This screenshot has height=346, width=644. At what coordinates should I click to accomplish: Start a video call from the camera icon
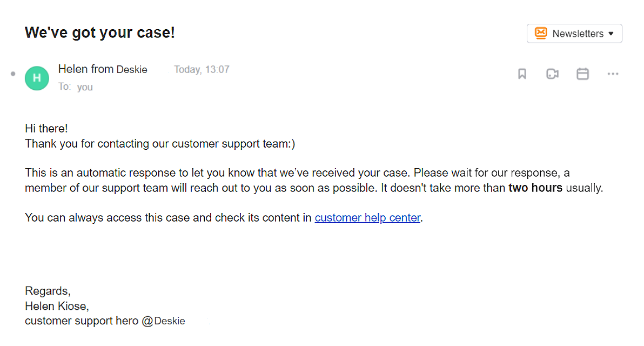tap(552, 74)
